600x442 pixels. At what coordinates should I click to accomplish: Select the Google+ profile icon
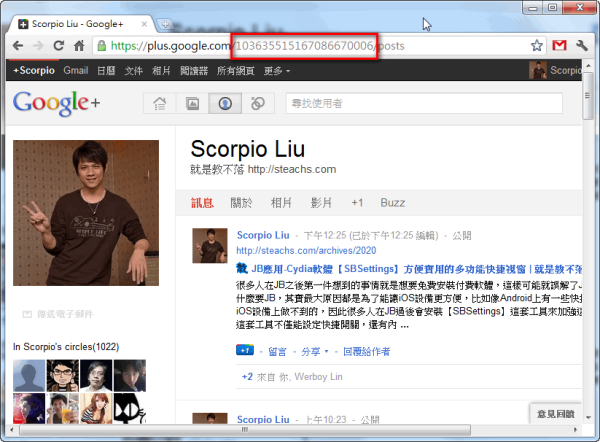click(x=225, y=103)
